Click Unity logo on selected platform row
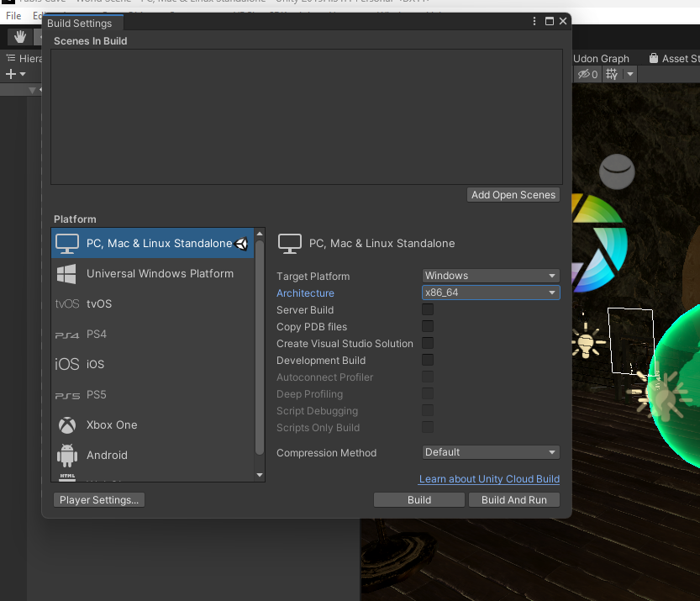 coord(241,244)
